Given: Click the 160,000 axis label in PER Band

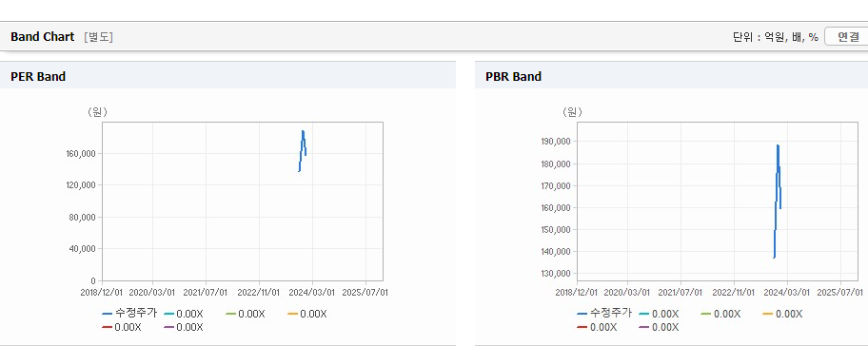Looking at the screenshot, I should [82, 153].
